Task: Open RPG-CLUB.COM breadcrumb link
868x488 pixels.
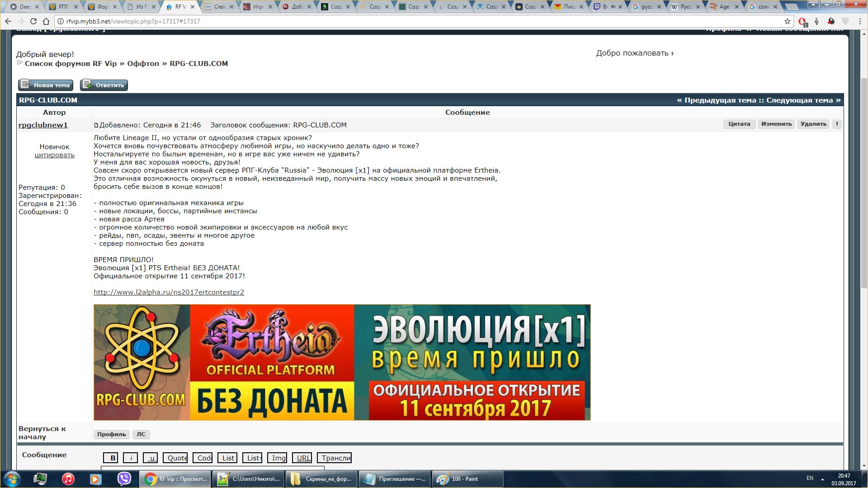Action: [x=198, y=64]
